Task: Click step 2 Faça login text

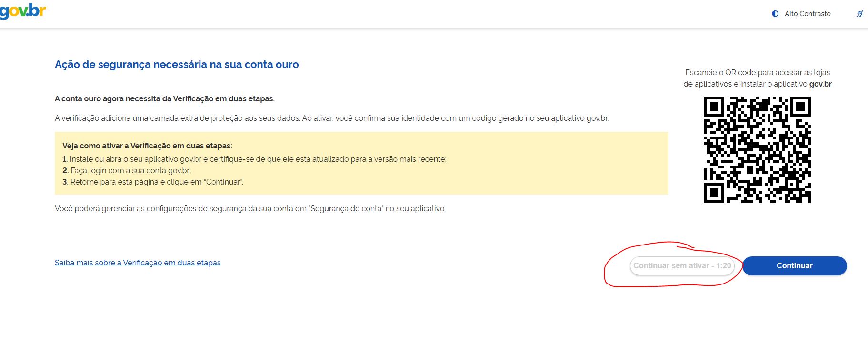Action: [x=127, y=170]
